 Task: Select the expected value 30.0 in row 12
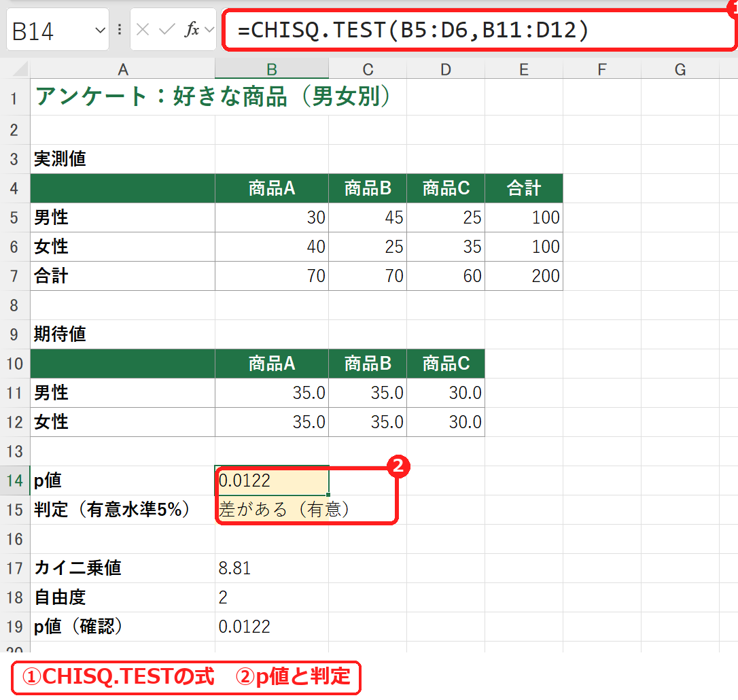point(446,422)
